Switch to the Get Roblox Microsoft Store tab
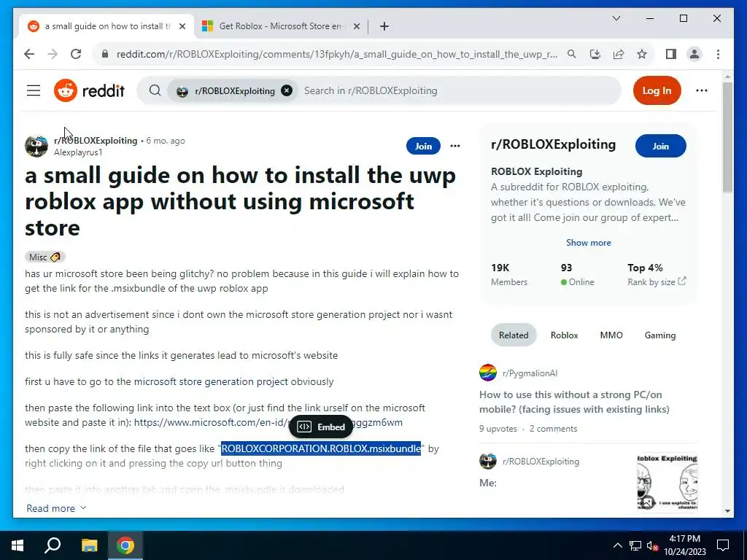747x560 pixels. 280,26
